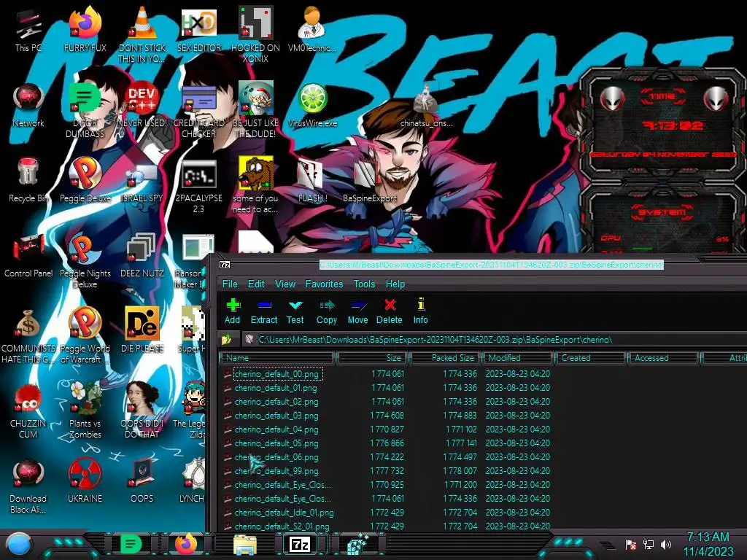Select cherino_default_Idle_01.png file

pyautogui.click(x=284, y=513)
